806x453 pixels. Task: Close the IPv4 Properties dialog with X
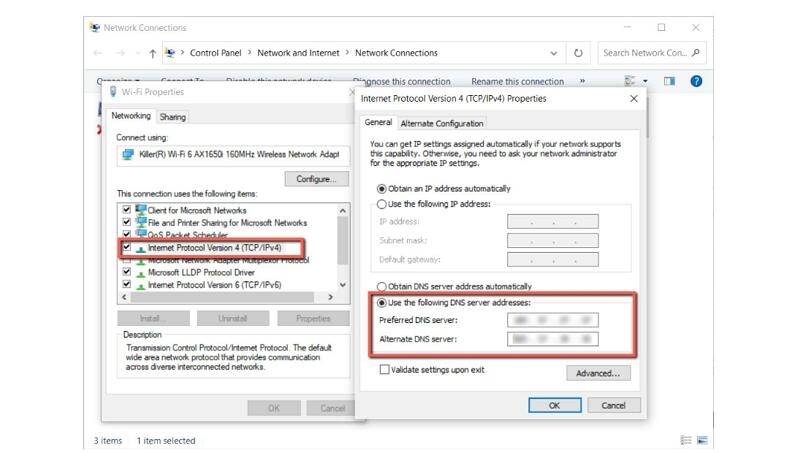pyautogui.click(x=633, y=99)
